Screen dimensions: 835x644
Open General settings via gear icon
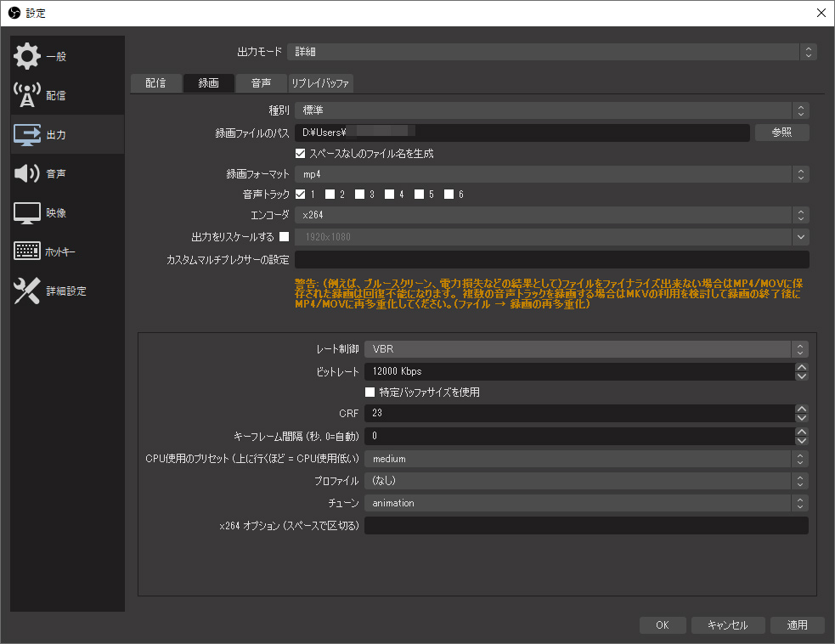point(27,56)
